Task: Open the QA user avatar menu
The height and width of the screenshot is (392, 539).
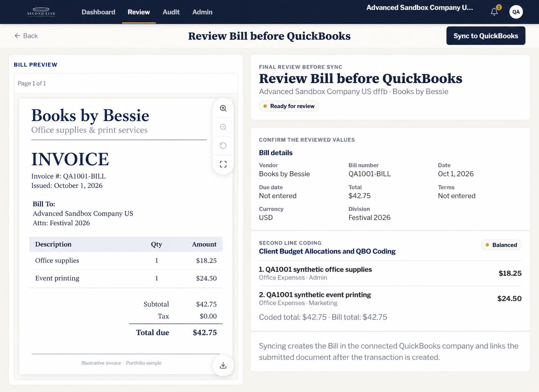Action: pos(516,12)
